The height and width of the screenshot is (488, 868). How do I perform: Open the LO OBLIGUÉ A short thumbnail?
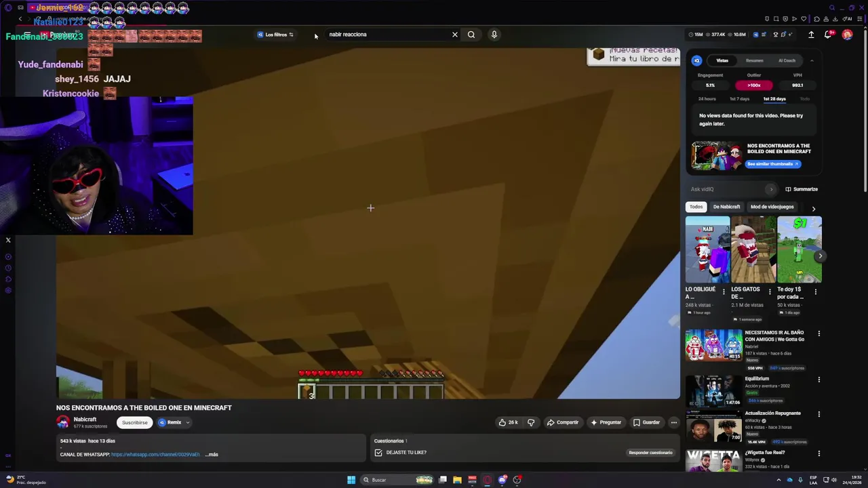tap(707, 249)
